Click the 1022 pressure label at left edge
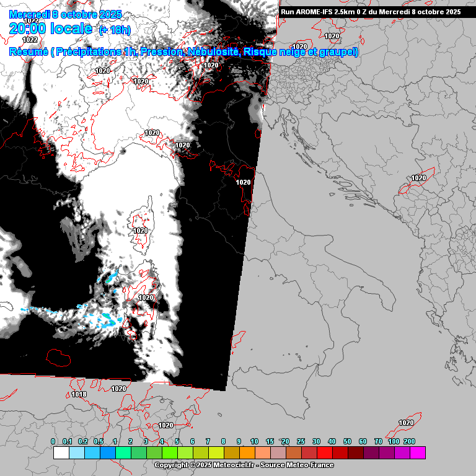This screenshot has width=476, height=476. pos(30,40)
